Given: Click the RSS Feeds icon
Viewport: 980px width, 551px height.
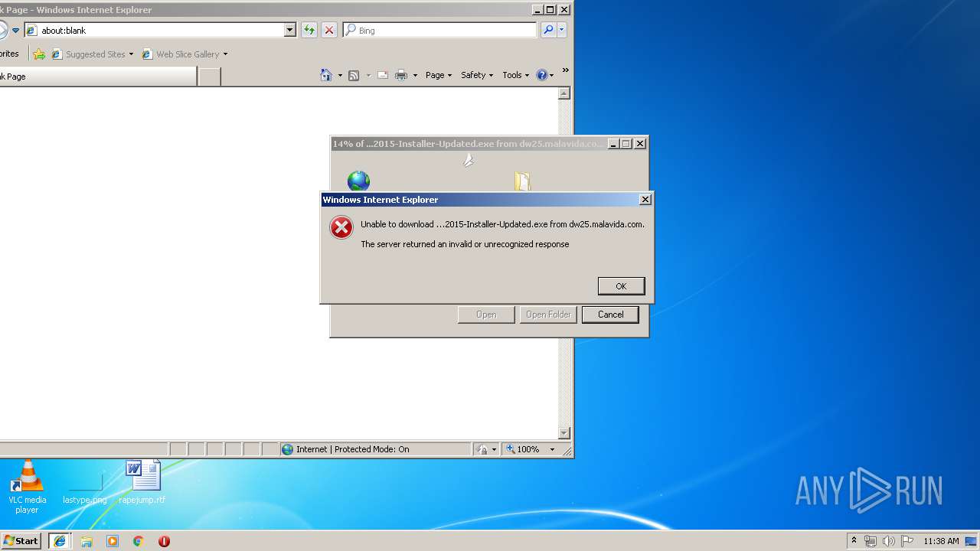Looking at the screenshot, I should 354,75.
